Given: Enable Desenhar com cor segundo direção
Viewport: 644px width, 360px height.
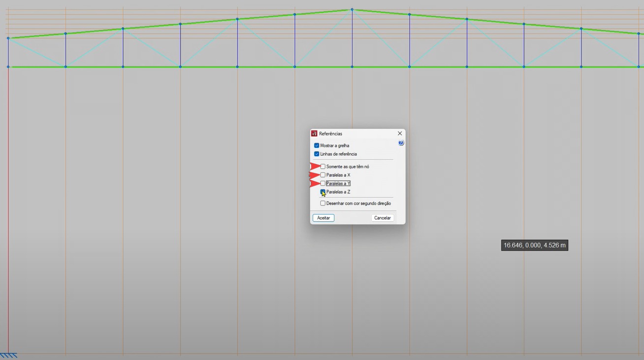Looking at the screenshot, I should click(323, 203).
